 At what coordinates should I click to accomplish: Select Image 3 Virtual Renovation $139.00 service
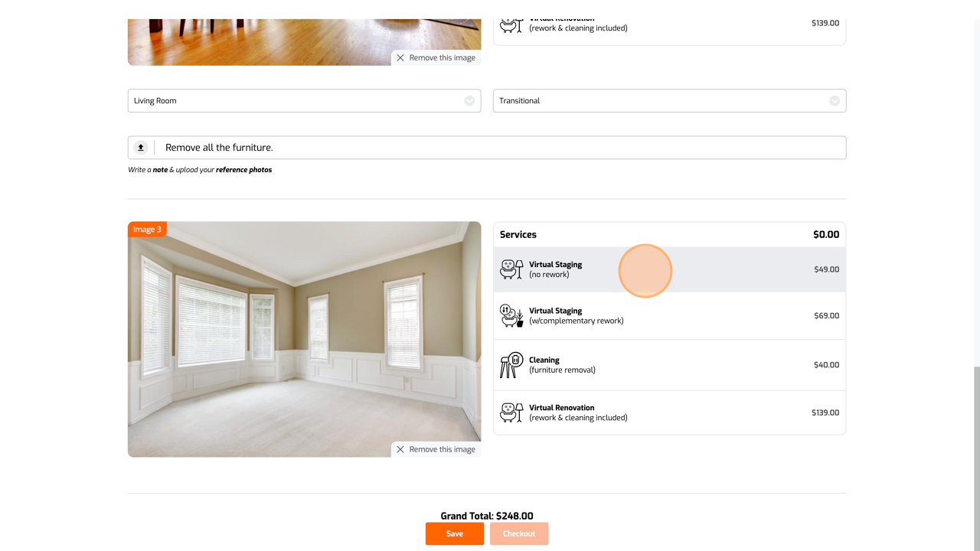670,412
